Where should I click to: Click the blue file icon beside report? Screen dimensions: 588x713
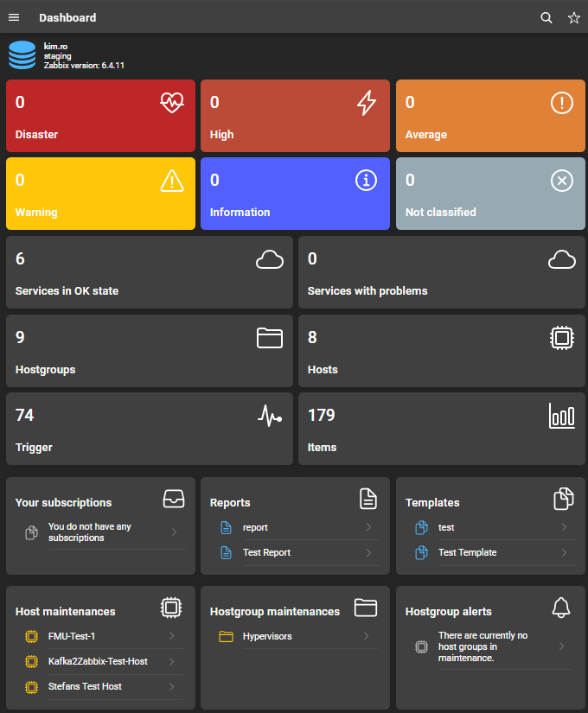227,527
